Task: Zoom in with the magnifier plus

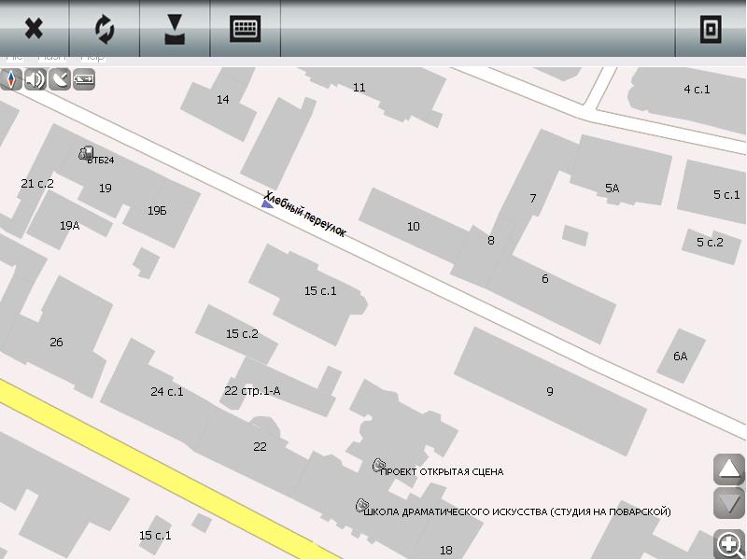Action: tap(729, 544)
